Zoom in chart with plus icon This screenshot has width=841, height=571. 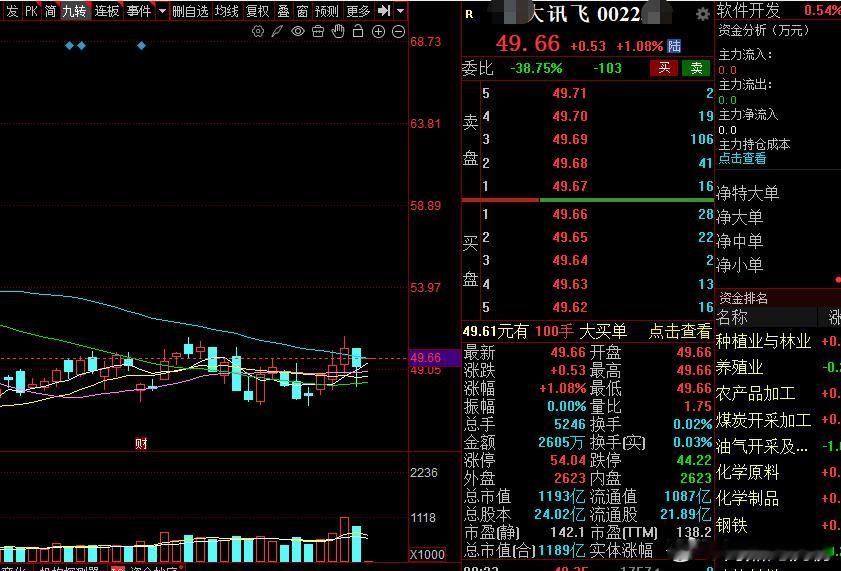point(378,32)
